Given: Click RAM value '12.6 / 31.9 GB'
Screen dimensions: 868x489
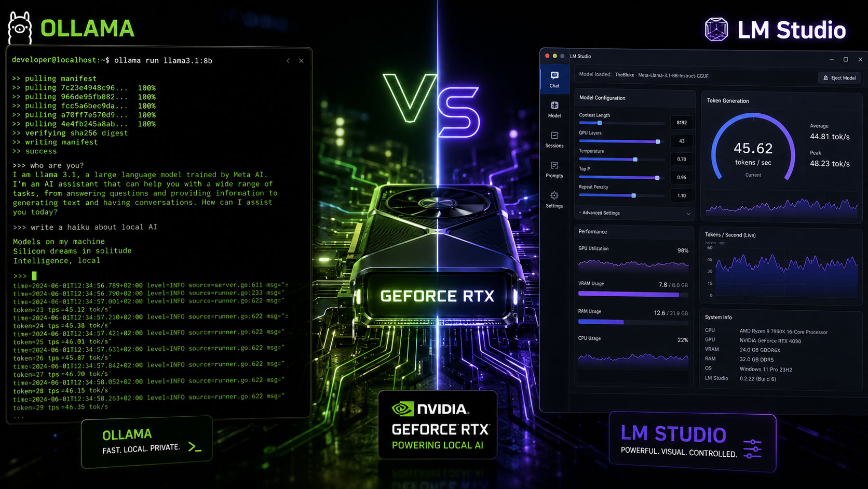Looking at the screenshot, I should (x=671, y=313).
